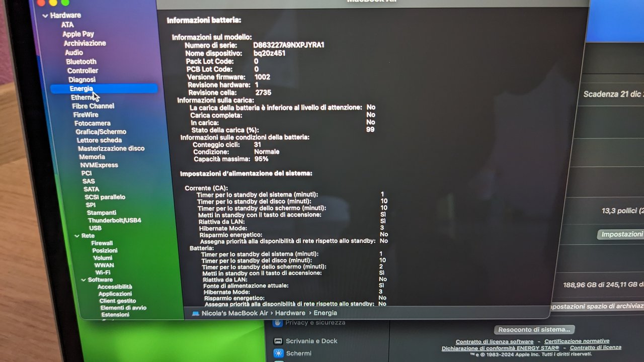Select Stampanti in the sidebar

pos(102,213)
